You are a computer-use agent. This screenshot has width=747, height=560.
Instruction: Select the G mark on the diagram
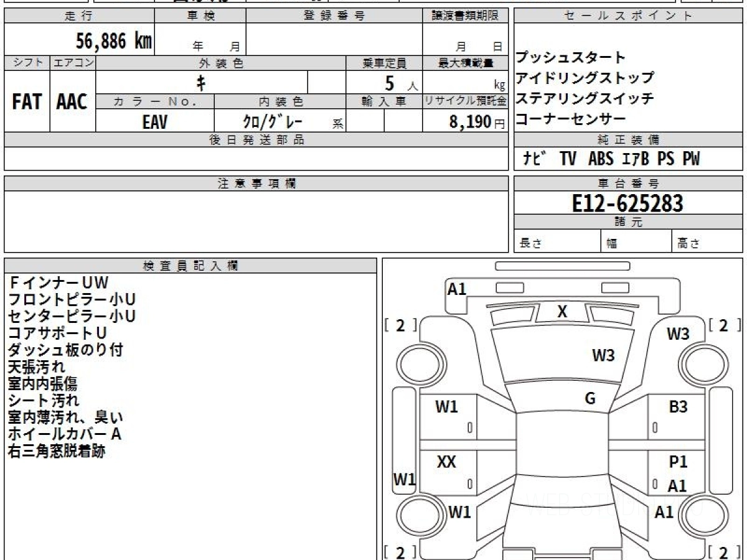(x=590, y=398)
